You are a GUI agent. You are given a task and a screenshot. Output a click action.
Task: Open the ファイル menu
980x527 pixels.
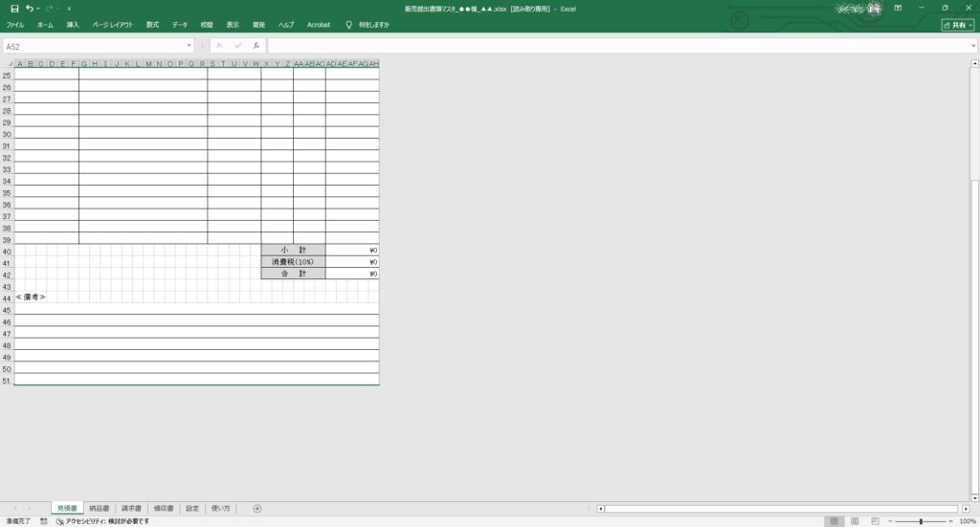15,25
